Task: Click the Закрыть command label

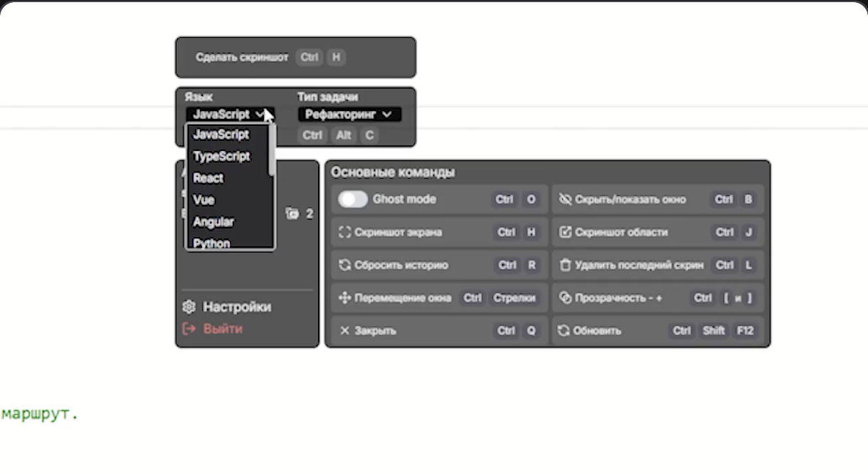Action: pyautogui.click(x=375, y=331)
